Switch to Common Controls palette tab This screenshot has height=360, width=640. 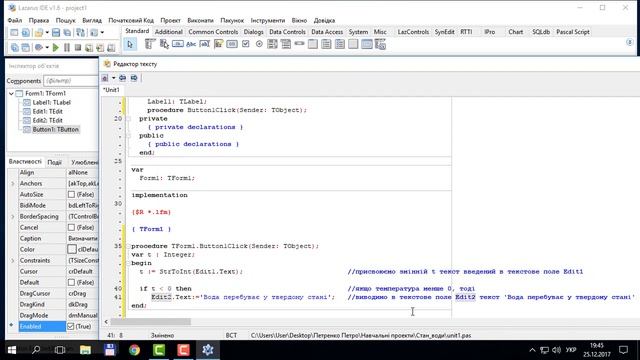point(213,32)
